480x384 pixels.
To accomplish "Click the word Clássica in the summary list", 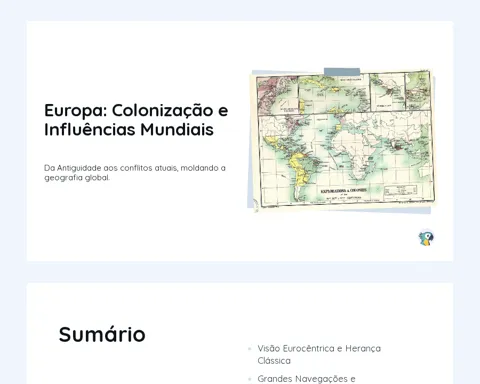I will tap(274, 361).
